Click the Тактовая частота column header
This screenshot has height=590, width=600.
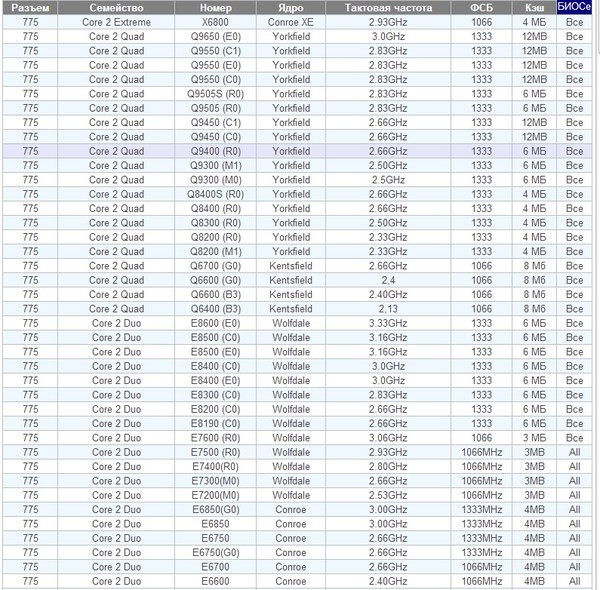click(388, 8)
